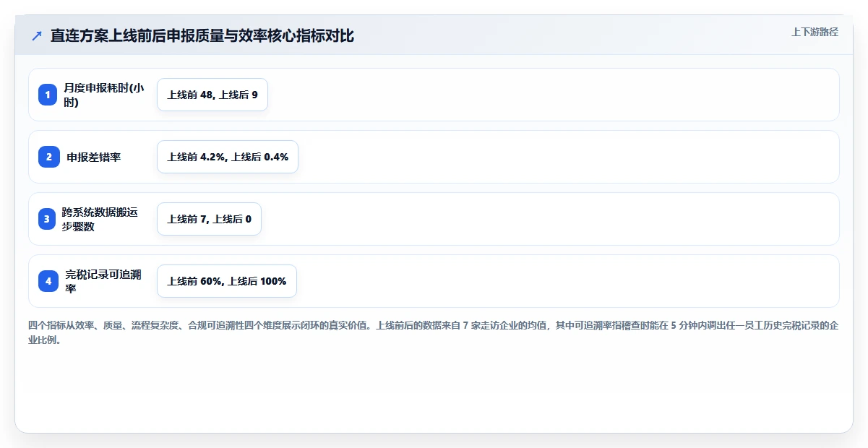Image resolution: width=868 pixels, height=448 pixels.
Task: Click the chip 上线前 48, 上线后 9
Action: coord(212,95)
